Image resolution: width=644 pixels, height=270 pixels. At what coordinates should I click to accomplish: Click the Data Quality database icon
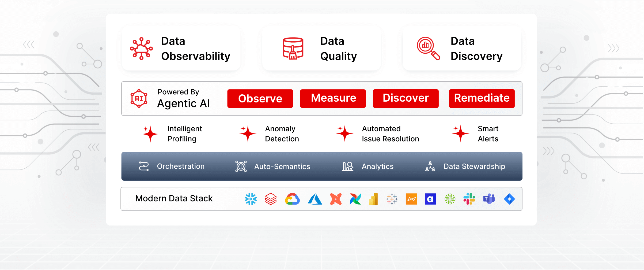click(293, 48)
